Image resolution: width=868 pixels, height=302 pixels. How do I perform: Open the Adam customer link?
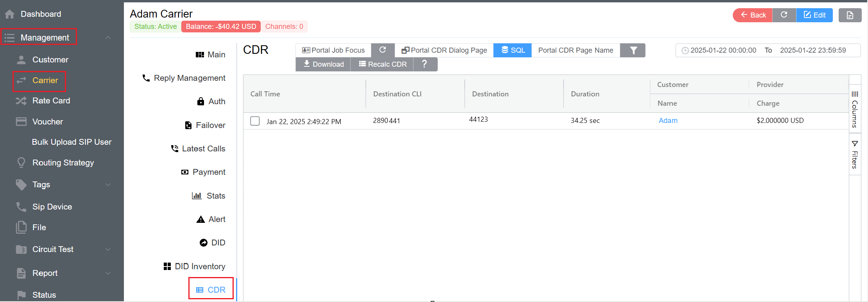[668, 121]
